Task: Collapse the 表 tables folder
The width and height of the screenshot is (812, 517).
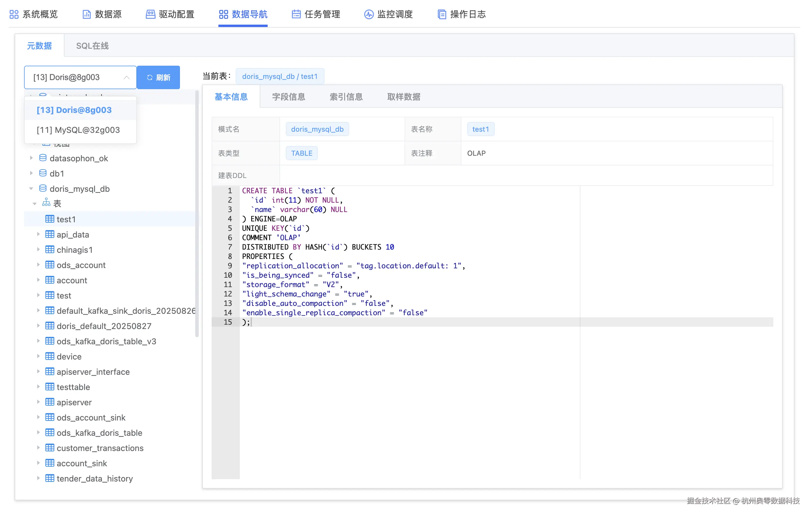Action: [34, 203]
